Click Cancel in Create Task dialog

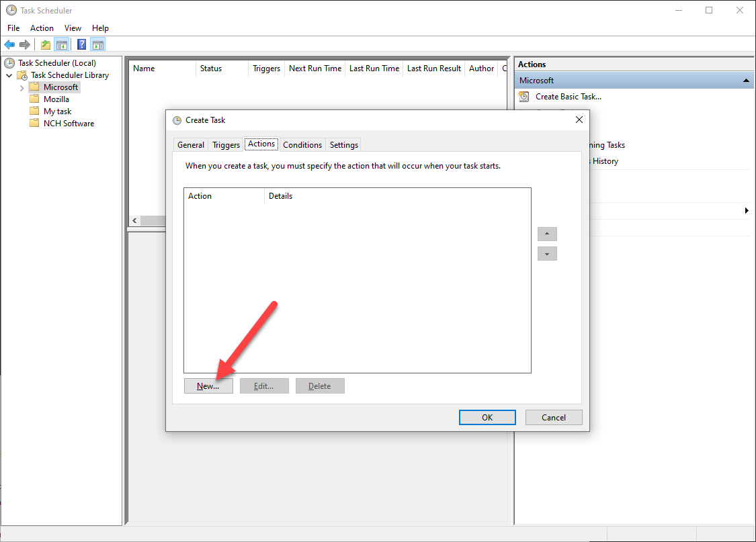(554, 417)
